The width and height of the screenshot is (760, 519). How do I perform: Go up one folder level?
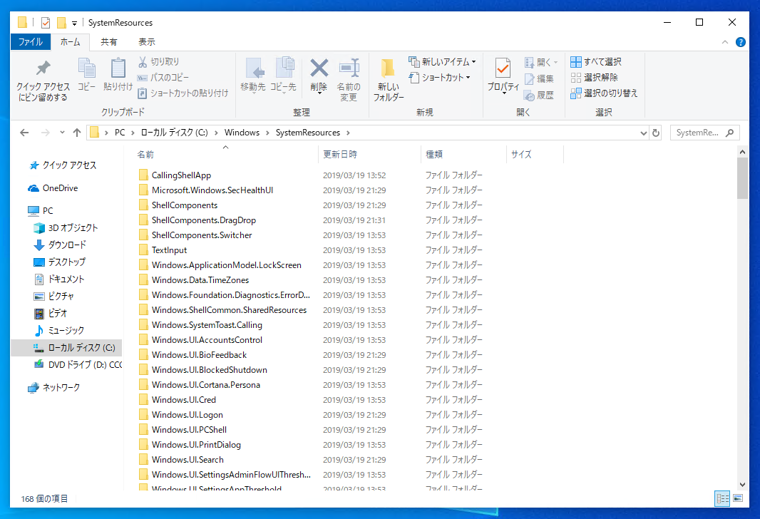pyautogui.click(x=77, y=132)
